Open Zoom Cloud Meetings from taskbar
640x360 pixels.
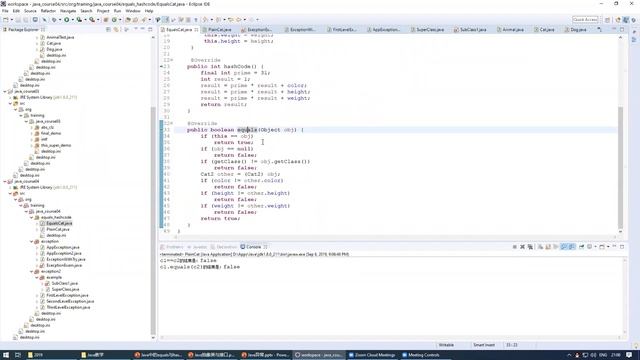coord(372,355)
